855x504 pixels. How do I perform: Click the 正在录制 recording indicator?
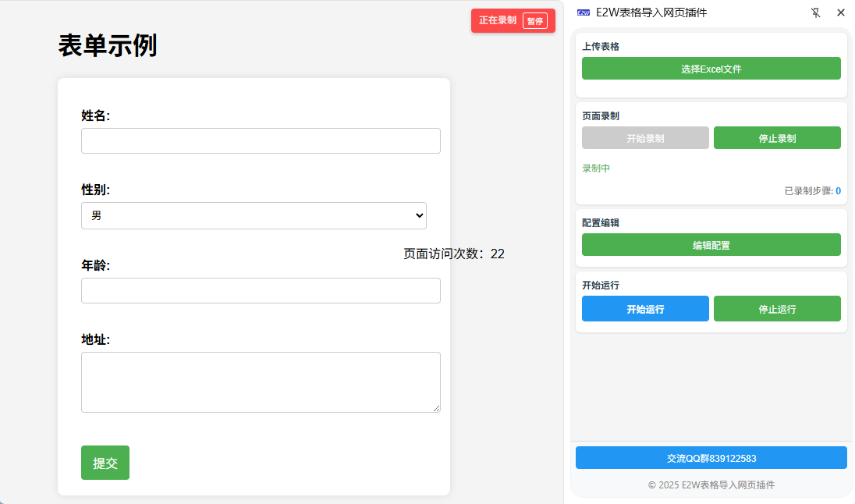497,20
